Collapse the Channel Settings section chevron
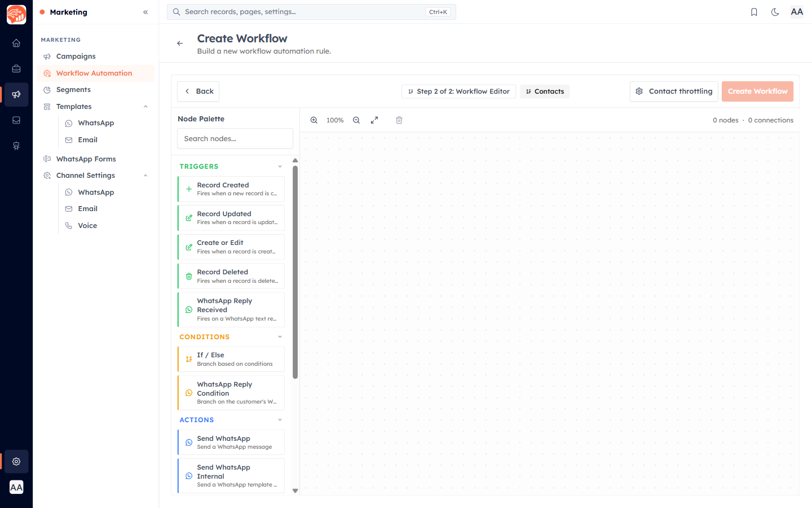 pos(145,176)
